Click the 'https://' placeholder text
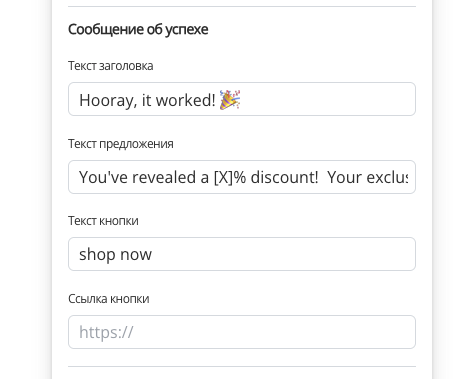The width and height of the screenshot is (458, 379). 106,332
